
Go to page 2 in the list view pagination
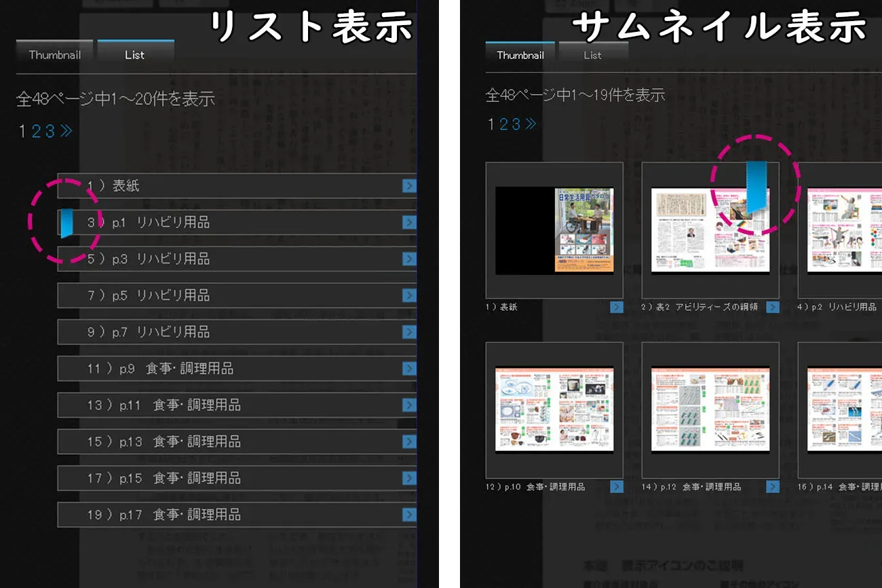(37, 131)
